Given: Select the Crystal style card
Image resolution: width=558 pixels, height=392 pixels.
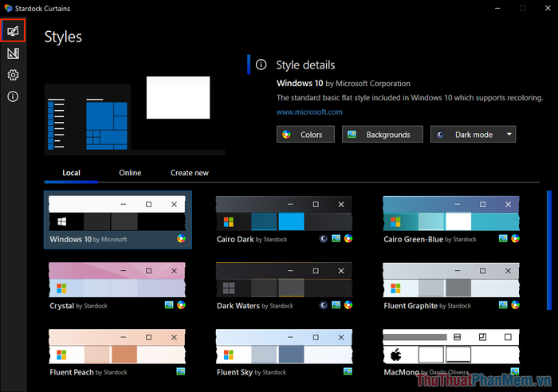Looking at the screenshot, I should point(117,286).
